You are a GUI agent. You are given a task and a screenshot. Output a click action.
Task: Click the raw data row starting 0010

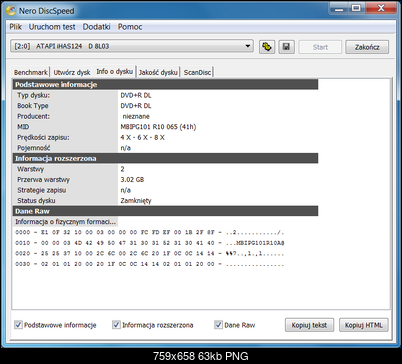click(x=150, y=243)
